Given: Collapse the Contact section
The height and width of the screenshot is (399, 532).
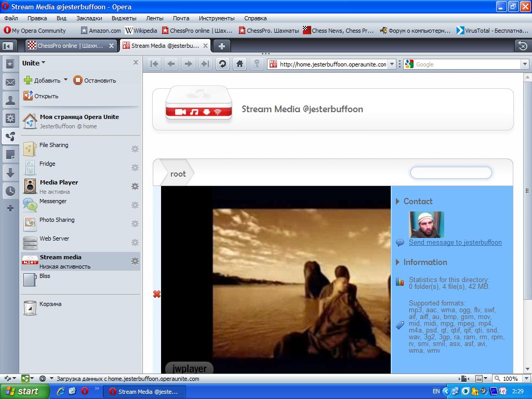Looking at the screenshot, I should (398, 201).
